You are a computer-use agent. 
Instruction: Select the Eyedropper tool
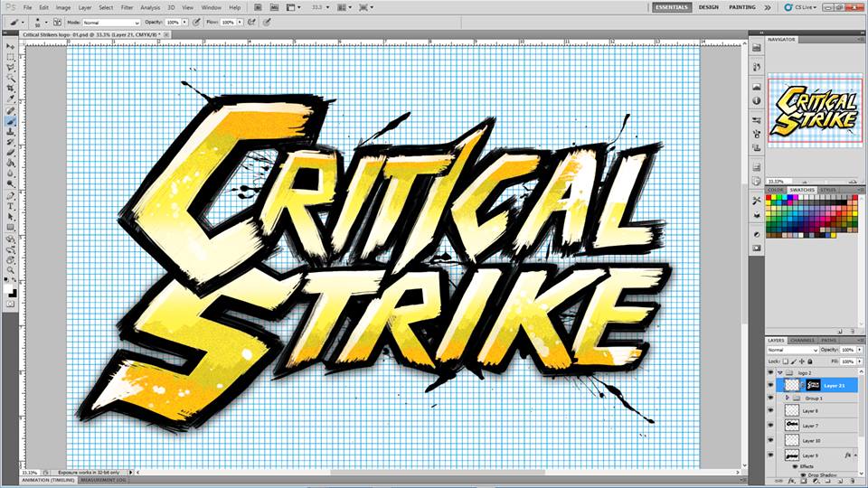click(x=11, y=99)
